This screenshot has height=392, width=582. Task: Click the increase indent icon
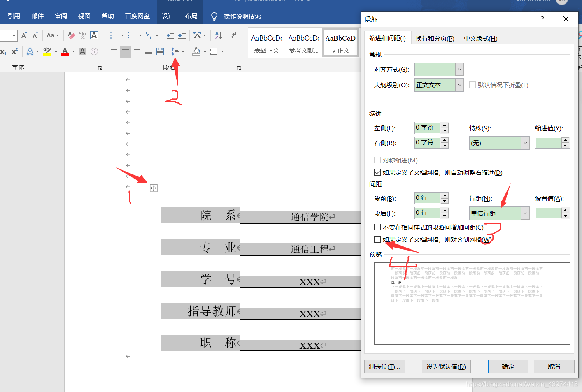[x=182, y=35]
